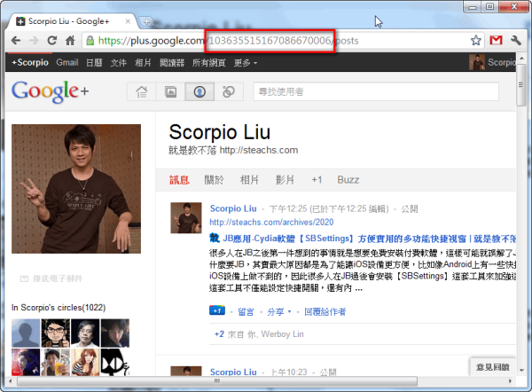Open +Scorpio in the Google bar
Screen dimensions: 532x392
(30, 62)
